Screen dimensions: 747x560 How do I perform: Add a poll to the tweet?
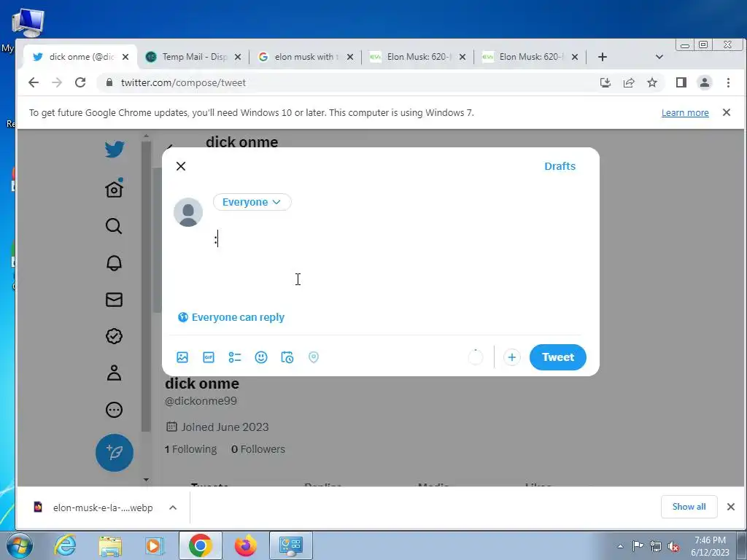[x=235, y=357]
